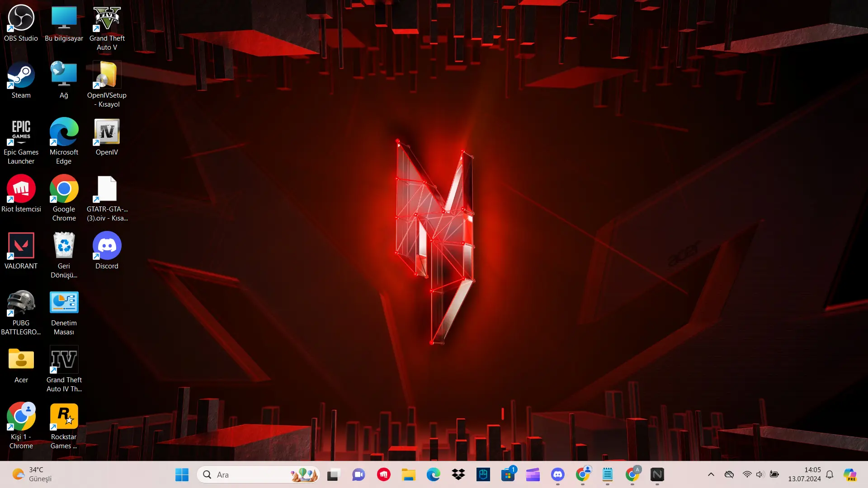Open the weather widget showing 34°C Güneşli
The height and width of the screenshot is (488, 868).
click(32, 474)
